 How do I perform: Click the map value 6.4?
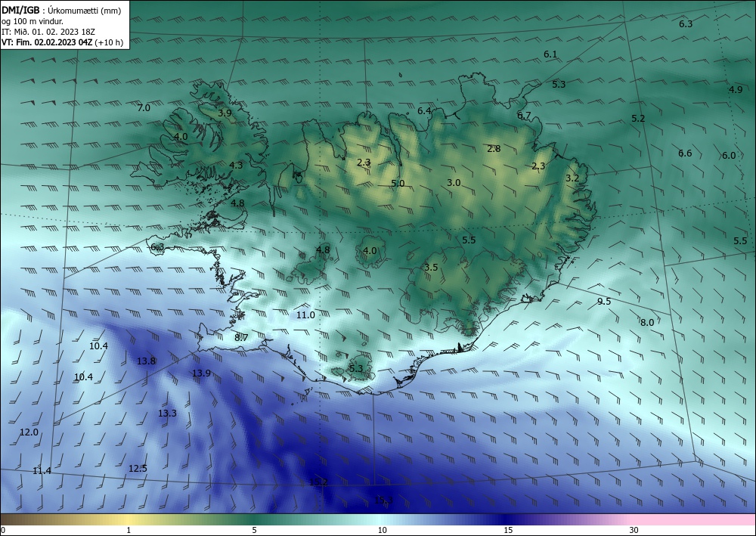pos(424,111)
